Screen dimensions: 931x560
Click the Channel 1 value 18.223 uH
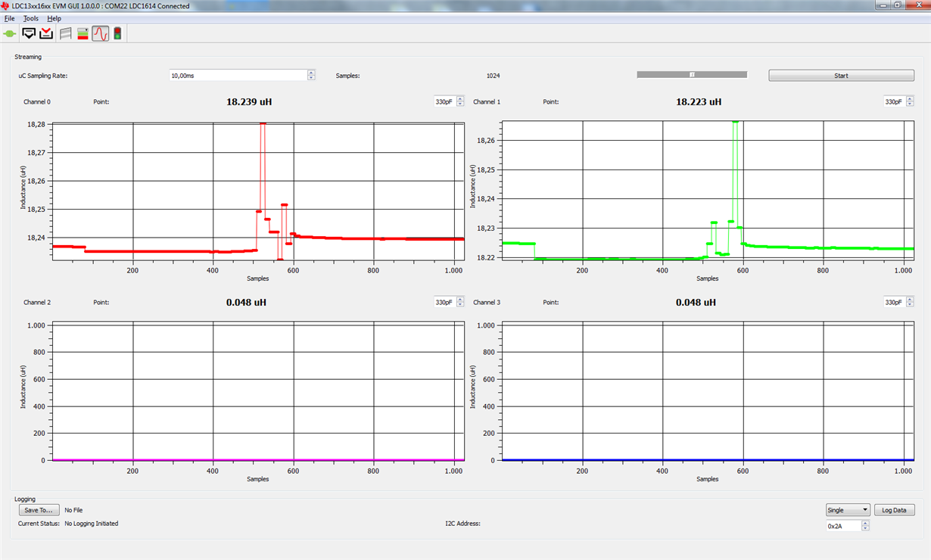pos(699,101)
